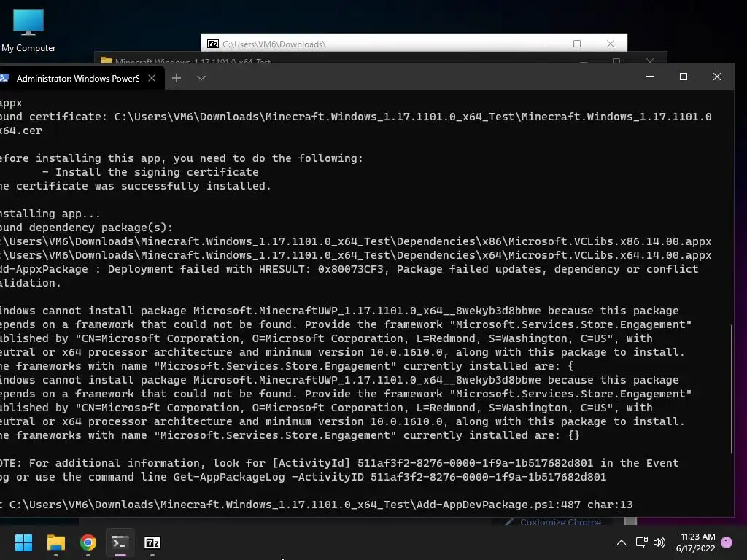Click the text 'Get-AppPackageLog -ActivityID' command
This screenshot has height=560, width=747.
coord(268,477)
